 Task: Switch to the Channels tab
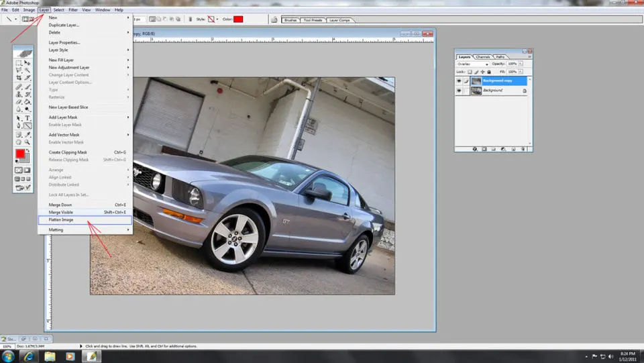pyautogui.click(x=483, y=57)
